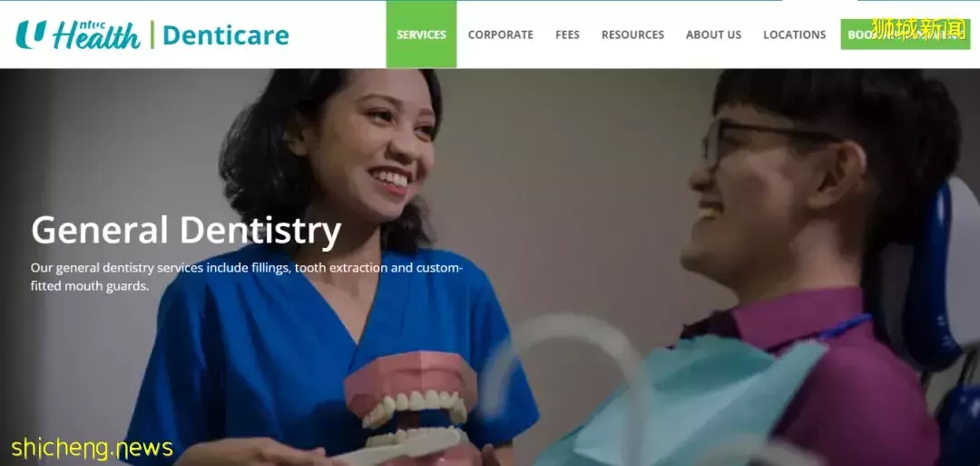Click the General Dentistry heading
Viewport: 980px width, 466px height.
pyautogui.click(x=186, y=230)
